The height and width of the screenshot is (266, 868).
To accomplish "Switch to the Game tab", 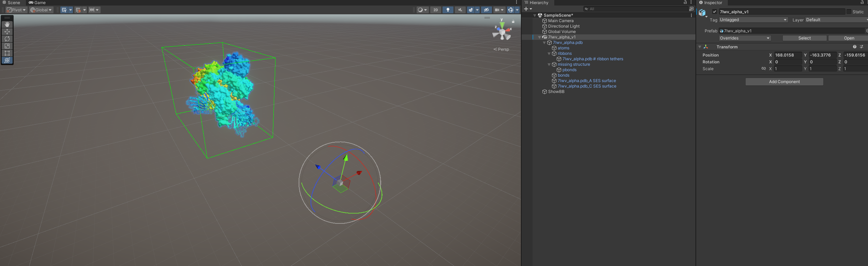I will [37, 3].
